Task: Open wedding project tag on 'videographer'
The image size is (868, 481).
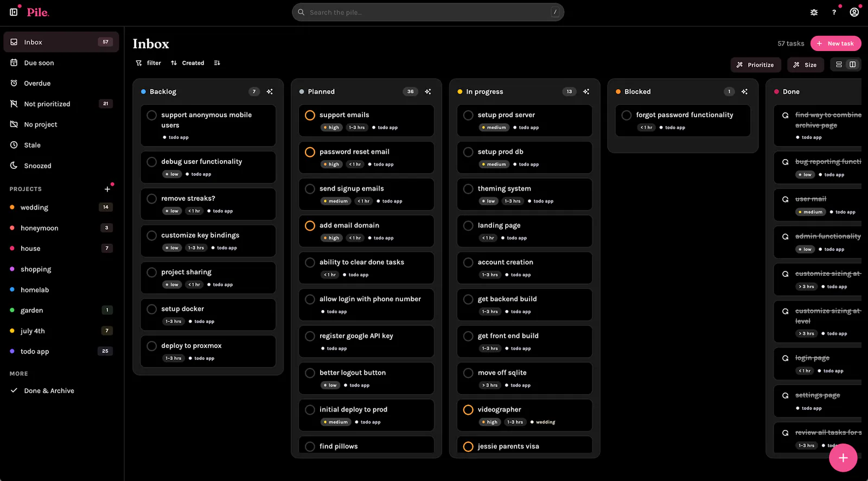Action: click(x=542, y=422)
